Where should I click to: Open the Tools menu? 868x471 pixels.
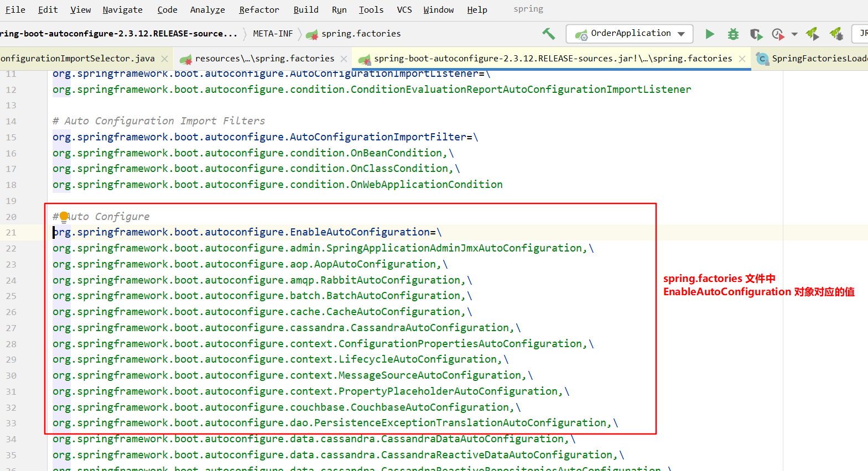click(371, 9)
